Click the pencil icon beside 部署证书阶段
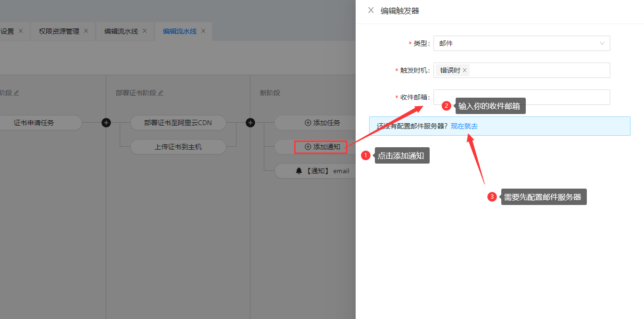This screenshot has height=319, width=644. point(161,93)
